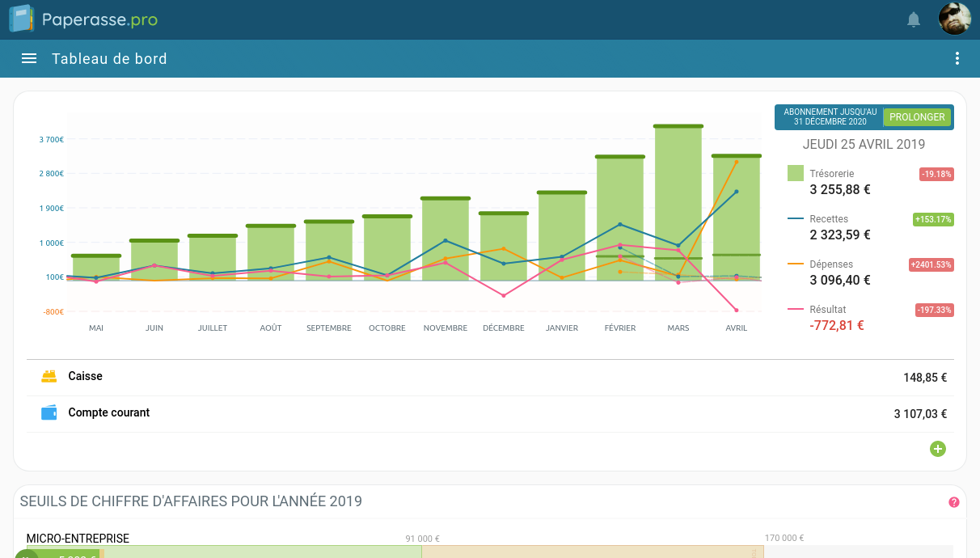This screenshot has width=980, height=558.
Task: Click the +153.17% Recettes badge
Action: click(933, 219)
